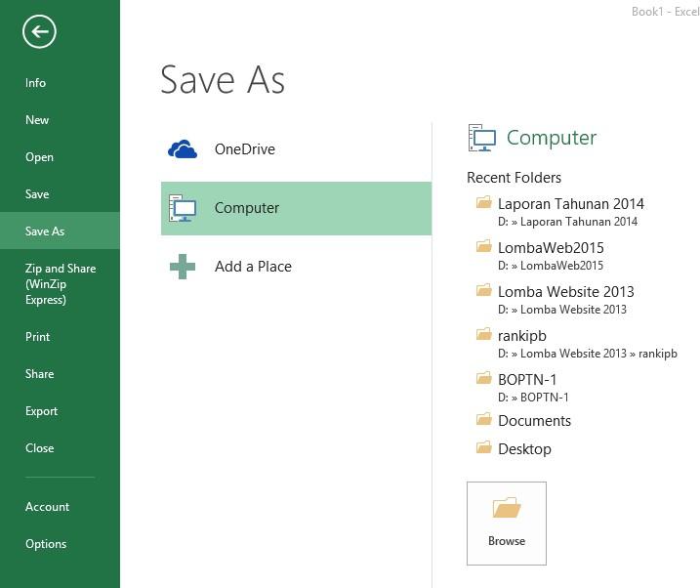Select Open in the backstage menu
Image resolution: width=700 pixels, height=588 pixels.
tap(39, 157)
